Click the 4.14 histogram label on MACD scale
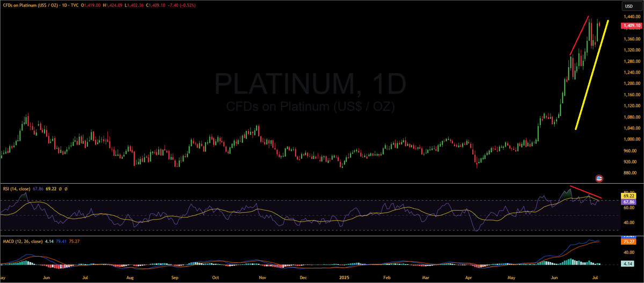This screenshot has width=644, height=283. [x=628, y=264]
